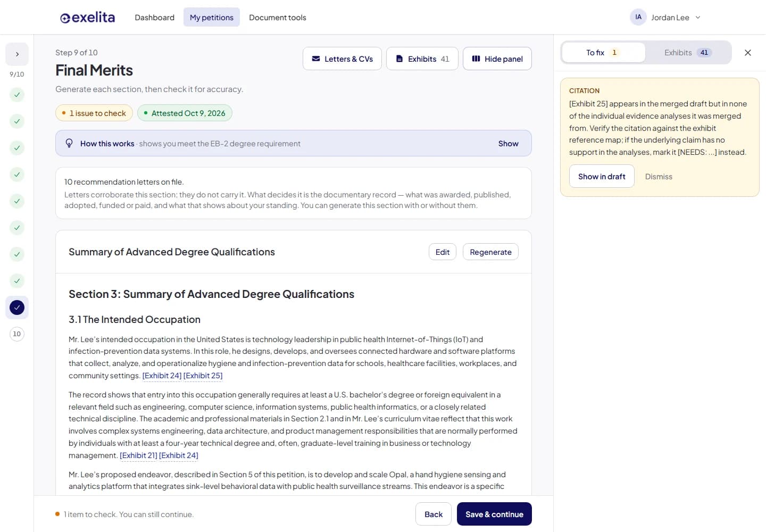The image size is (766, 532).
Task: Switch to the Exhibits tab in the side panel
Action: (688, 53)
